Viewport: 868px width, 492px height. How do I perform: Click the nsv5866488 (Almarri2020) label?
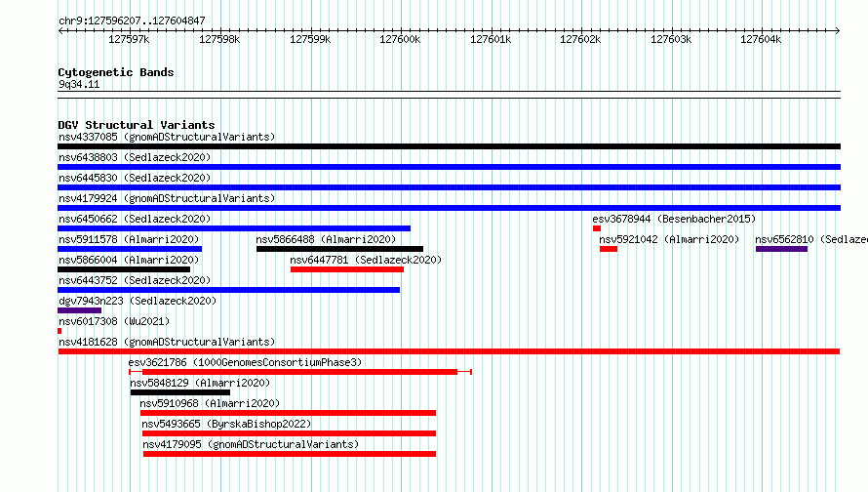coord(326,239)
